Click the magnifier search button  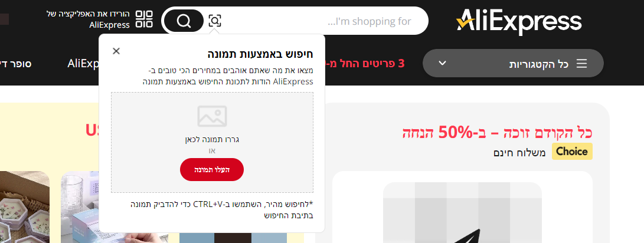(x=184, y=21)
